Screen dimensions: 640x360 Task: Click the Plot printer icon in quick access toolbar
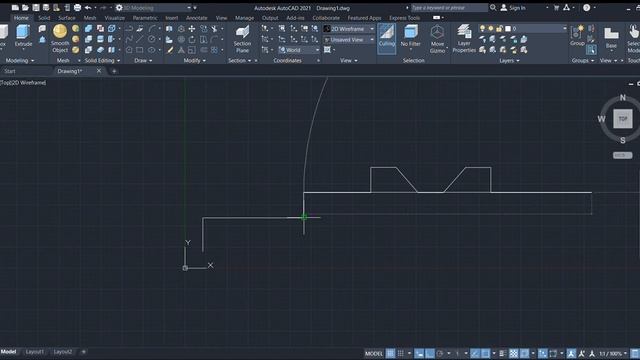click(x=77, y=8)
